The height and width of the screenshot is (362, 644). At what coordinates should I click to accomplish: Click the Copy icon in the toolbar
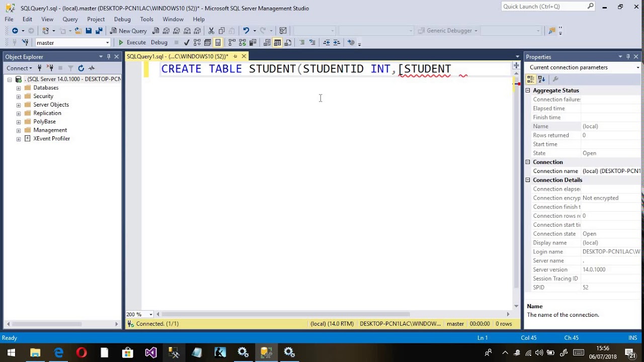pos(222,31)
